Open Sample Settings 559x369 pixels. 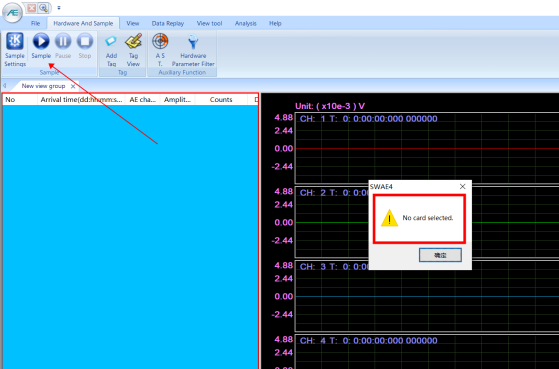click(x=15, y=49)
